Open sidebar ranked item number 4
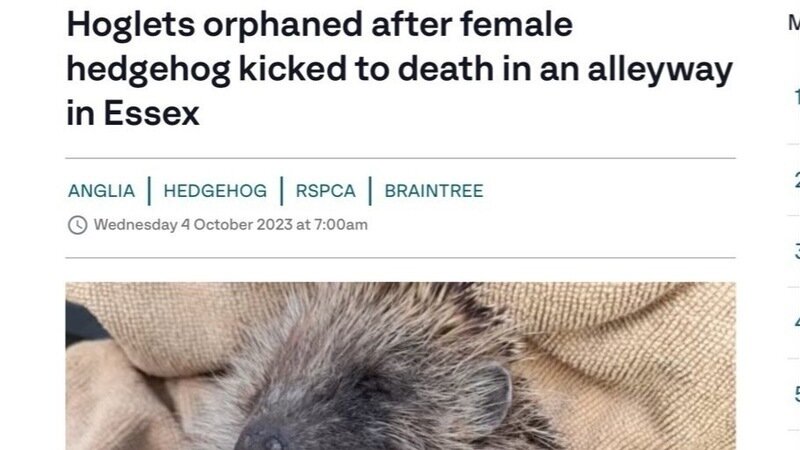Viewport: 800px width, 450px height. (x=797, y=322)
